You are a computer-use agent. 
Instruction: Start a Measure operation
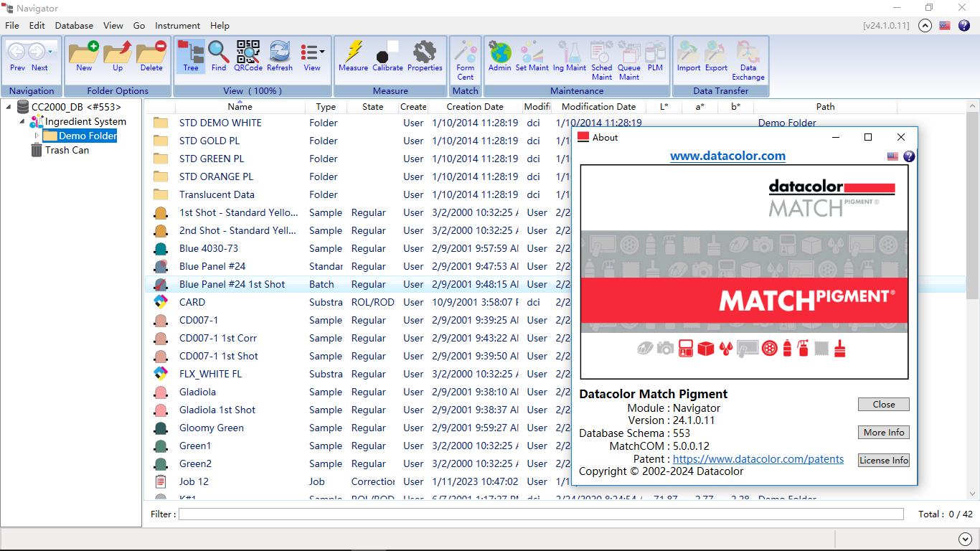point(353,57)
